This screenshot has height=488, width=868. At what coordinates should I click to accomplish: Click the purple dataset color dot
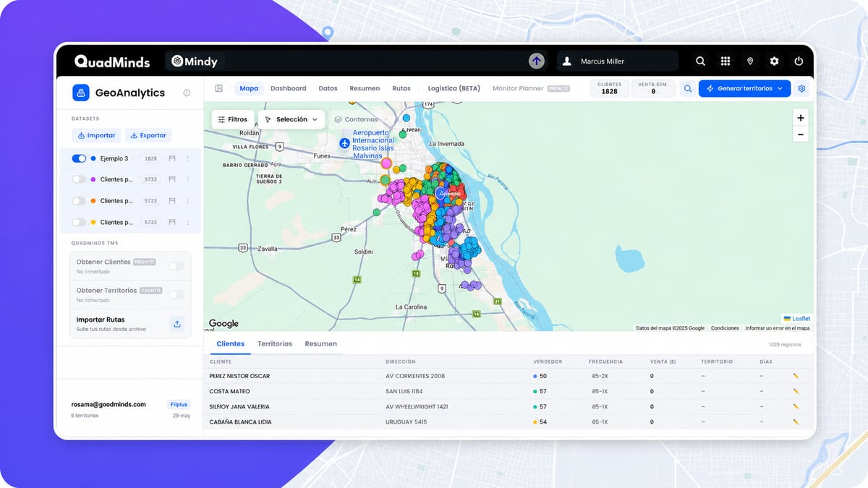click(x=93, y=179)
